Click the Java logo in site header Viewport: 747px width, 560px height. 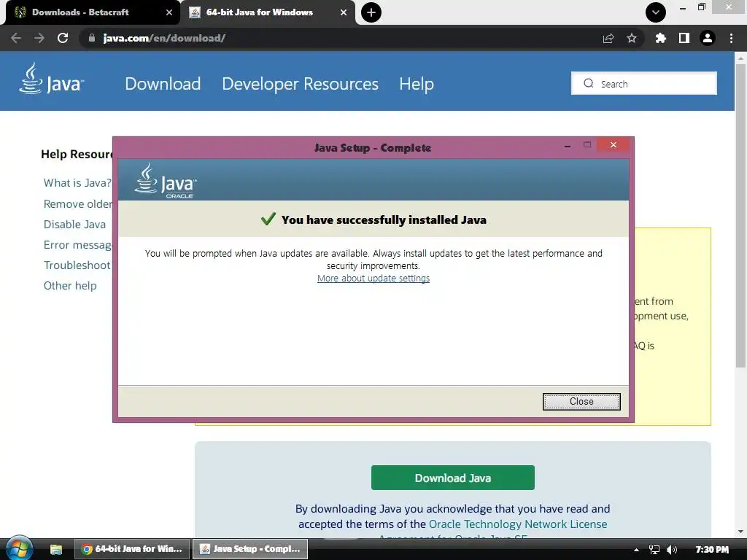52,79
